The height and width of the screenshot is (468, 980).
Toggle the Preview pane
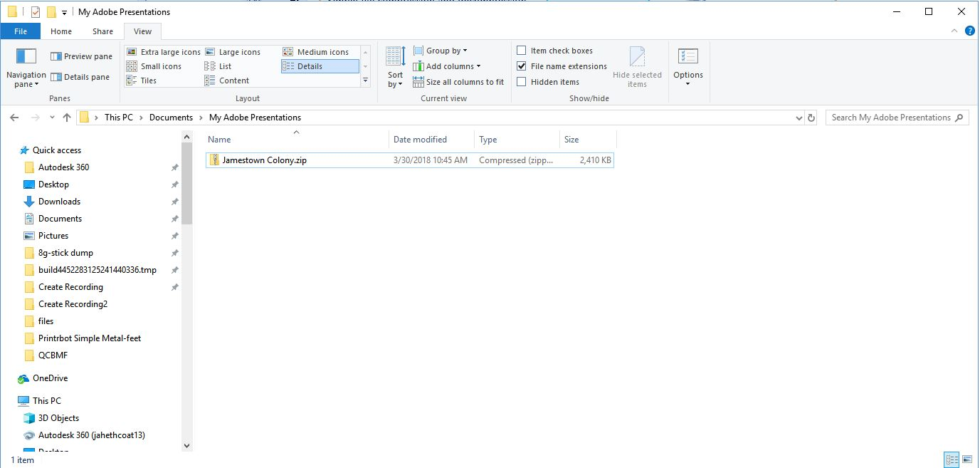[81, 56]
